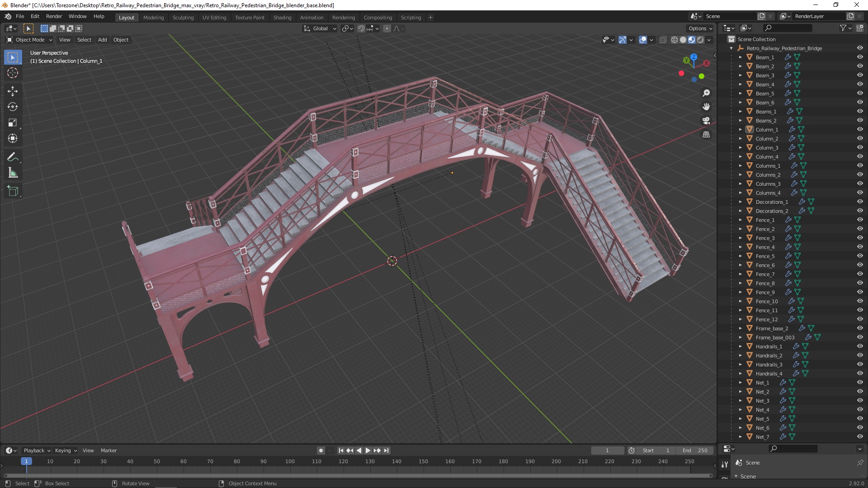
Task: Open the Object Mode dropdown
Action: (29, 40)
